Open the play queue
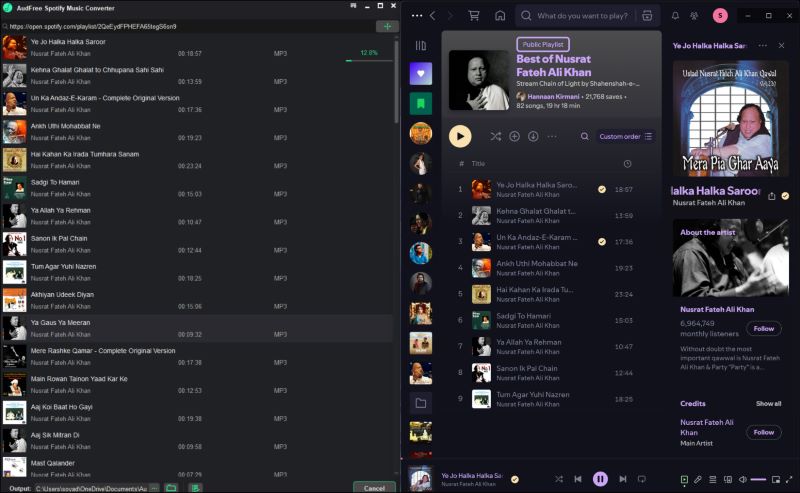Viewport: 800px width, 493px height. point(713,479)
